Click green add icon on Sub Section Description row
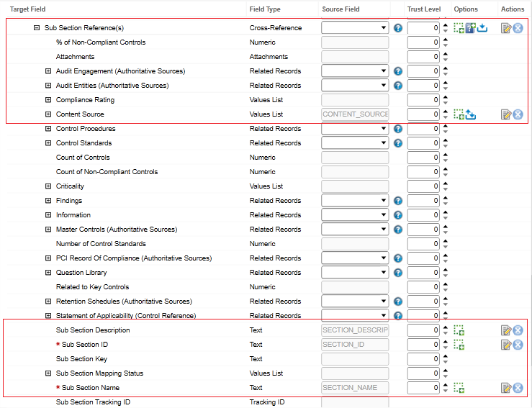This screenshot has height=408, width=532. coord(459,330)
